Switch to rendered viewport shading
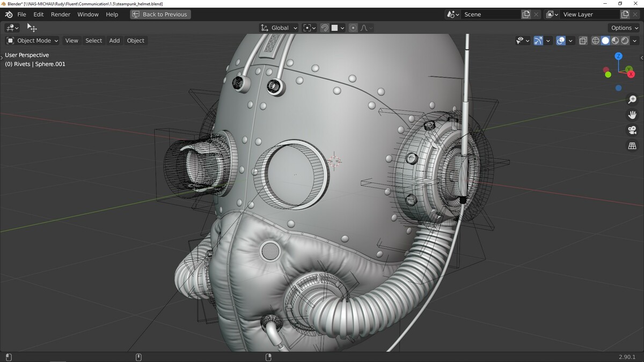This screenshot has width=644, height=362. click(x=625, y=41)
